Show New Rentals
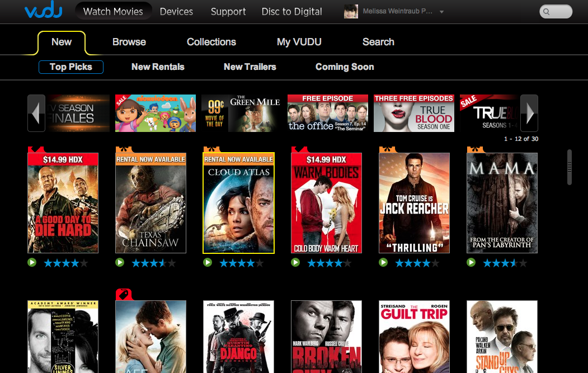588x373 pixels. point(158,67)
